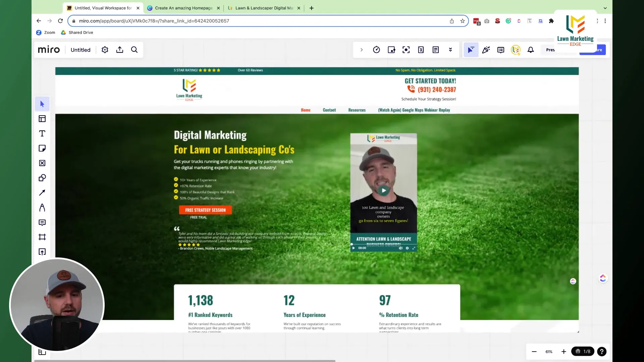Image resolution: width=644 pixels, height=362 pixels.
Task: Reload the page
Action: click(60, 21)
